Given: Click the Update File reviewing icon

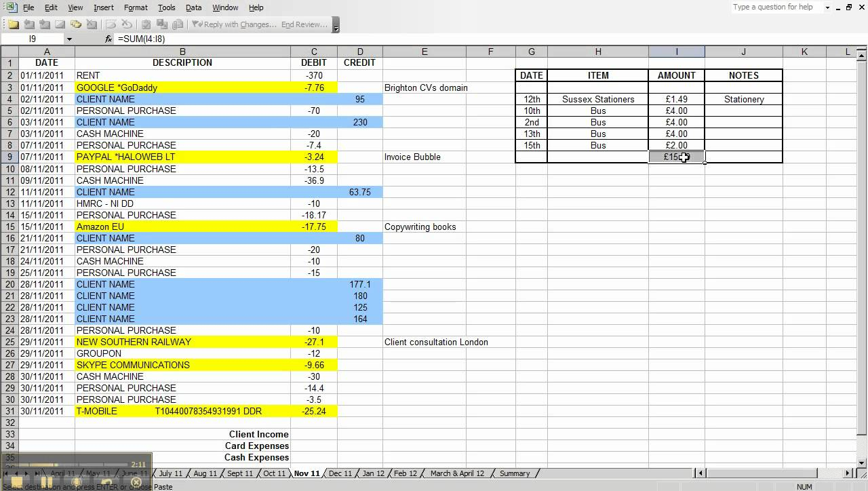Looking at the screenshot, I should click(x=162, y=24).
